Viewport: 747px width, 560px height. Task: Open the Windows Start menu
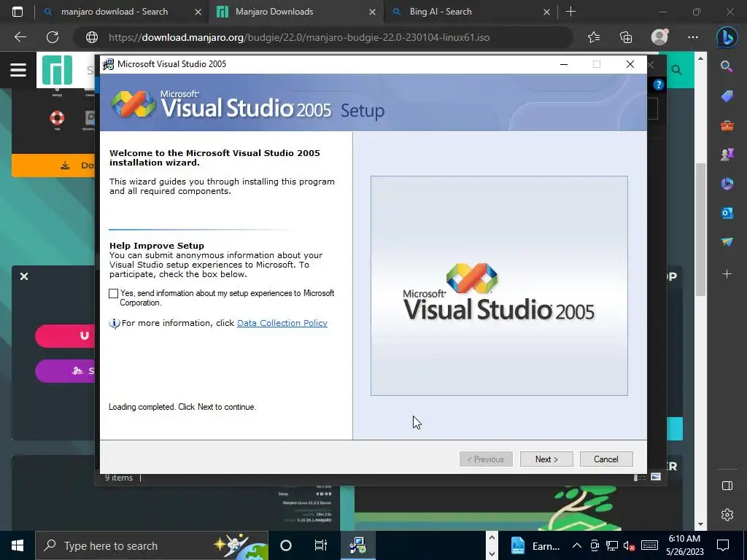(18, 545)
